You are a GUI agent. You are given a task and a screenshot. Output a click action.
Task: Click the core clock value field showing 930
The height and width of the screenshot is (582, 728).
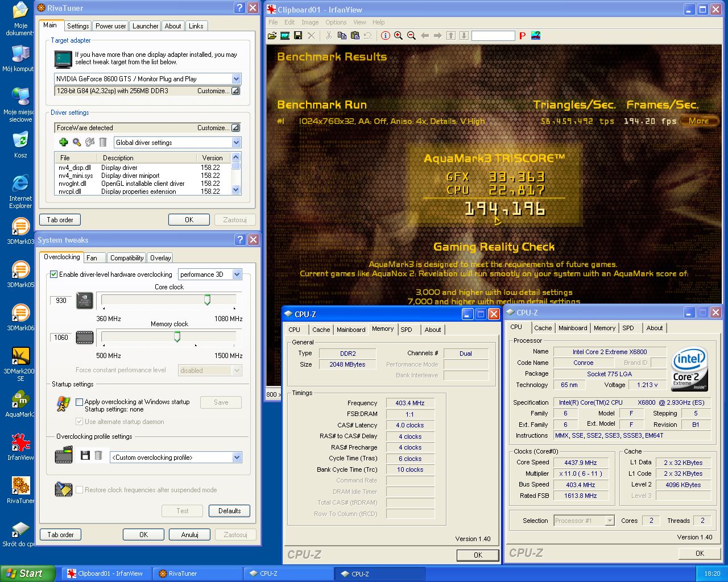click(61, 301)
